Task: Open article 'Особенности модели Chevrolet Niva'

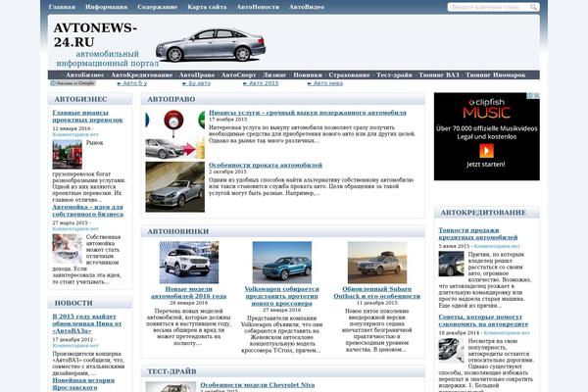Action: click(257, 385)
